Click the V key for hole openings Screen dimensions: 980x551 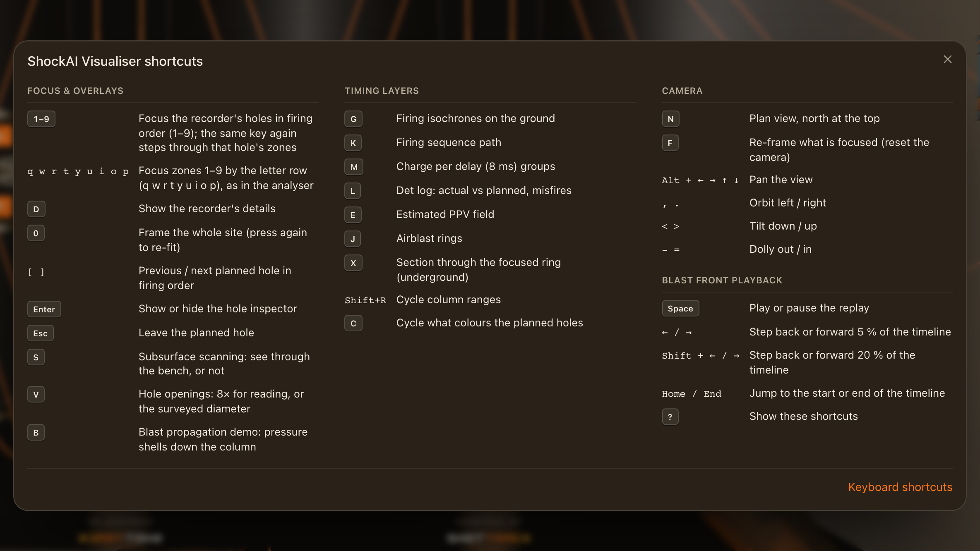[x=36, y=395]
